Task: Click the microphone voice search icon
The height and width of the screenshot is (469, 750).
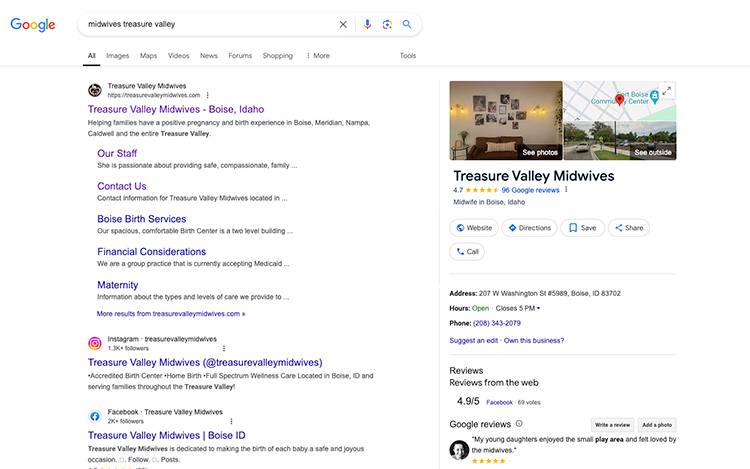Action: coord(367,24)
